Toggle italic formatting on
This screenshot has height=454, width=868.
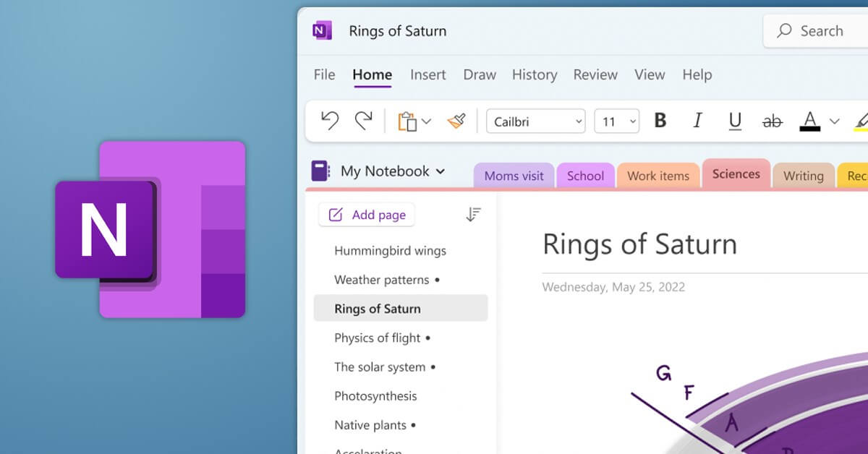pos(697,121)
